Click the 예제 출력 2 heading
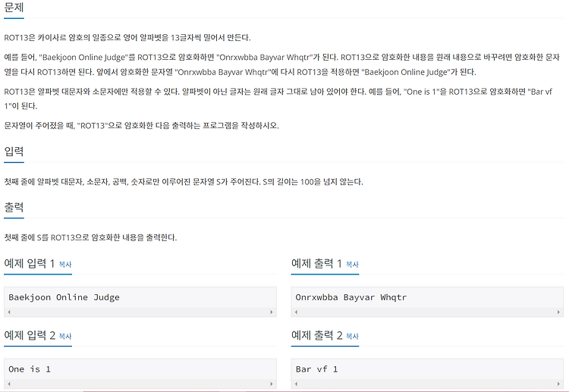Viewport: 569px width, 392px height. (316, 335)
